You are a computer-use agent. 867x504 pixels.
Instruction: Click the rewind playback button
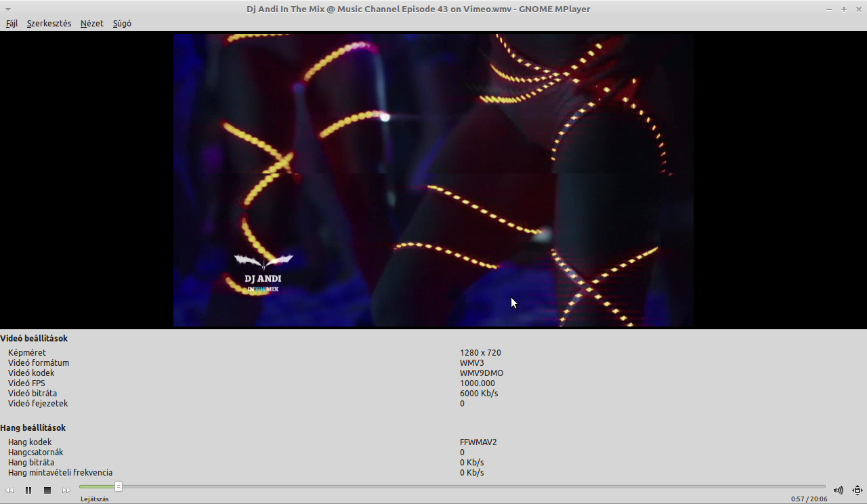coord(9,490)
